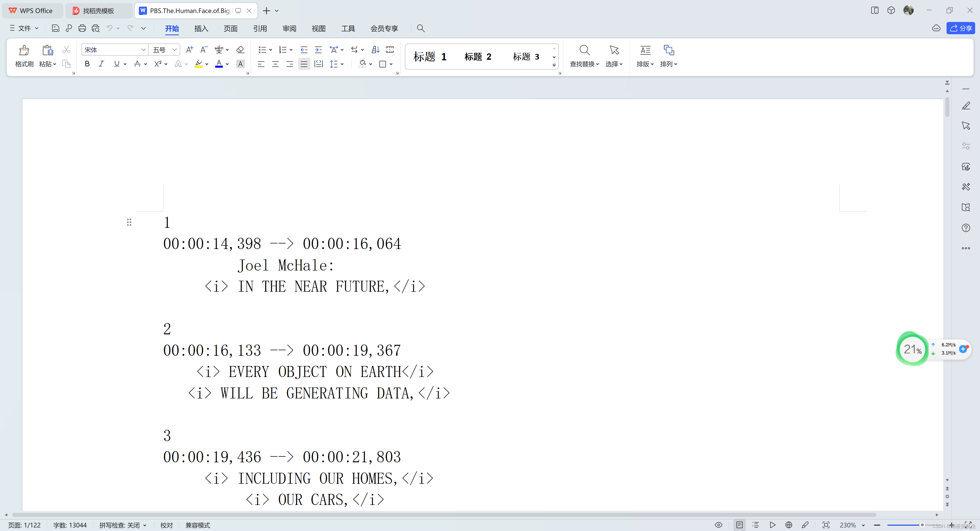Click the zoom slider in status bar

922,525
